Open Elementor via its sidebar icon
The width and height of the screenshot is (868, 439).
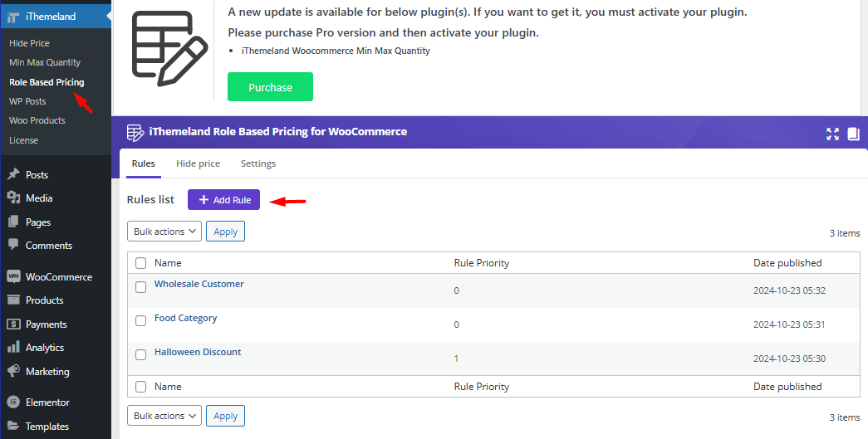13,402
